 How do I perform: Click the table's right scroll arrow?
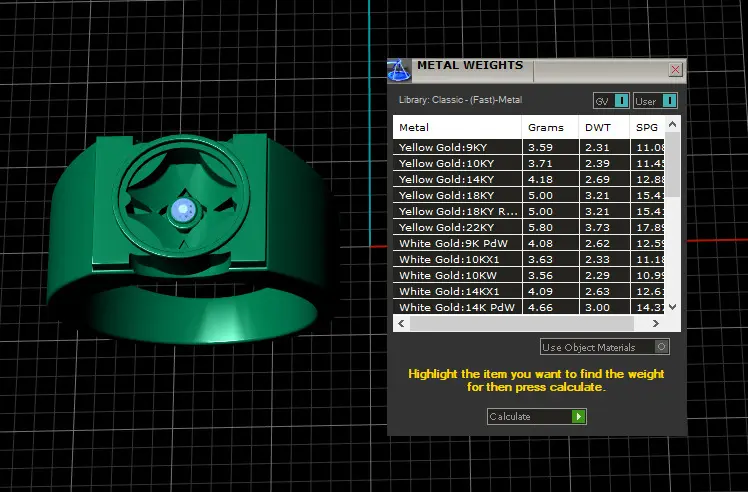pos(655,324)
